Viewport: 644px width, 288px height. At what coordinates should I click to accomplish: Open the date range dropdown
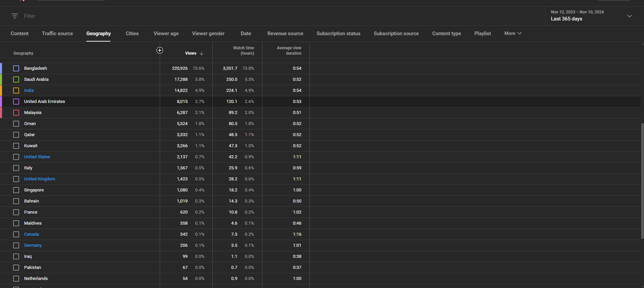[x=629, y=16]
